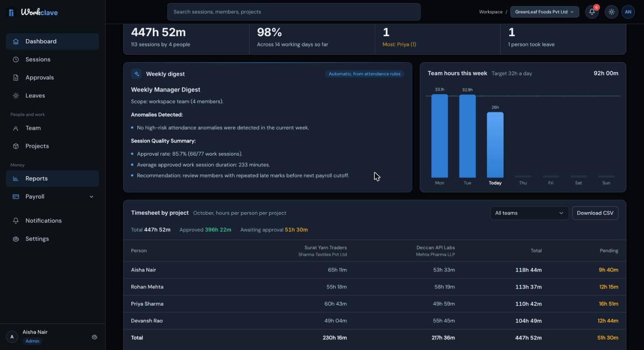Focus the search sessions, members, projects field
This screenshot has width=644, height=350.
click(294, 12)
